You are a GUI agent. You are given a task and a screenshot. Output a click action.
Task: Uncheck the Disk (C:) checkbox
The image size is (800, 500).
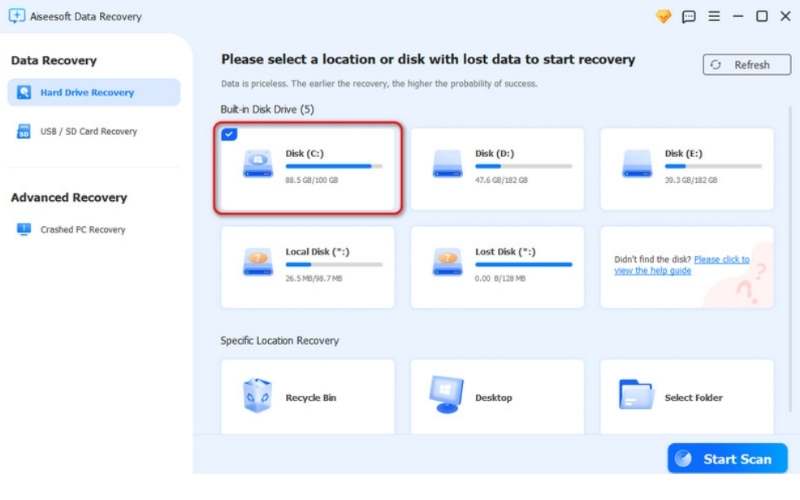pyautogui.click(x=229, y=135)
